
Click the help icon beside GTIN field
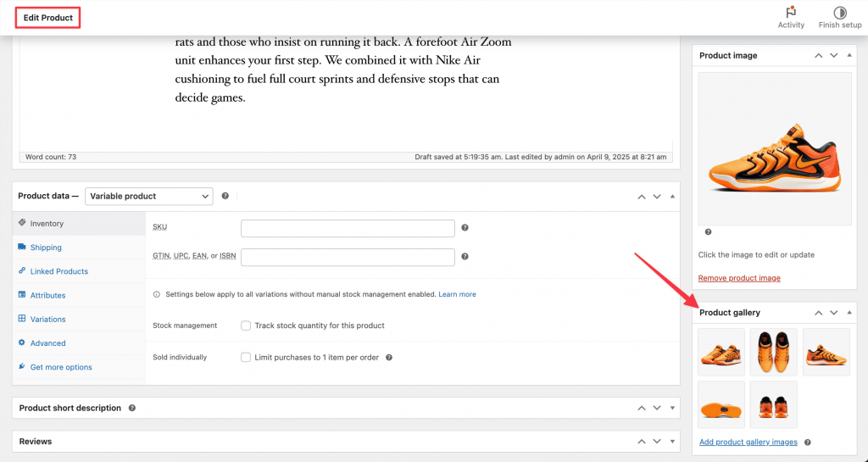coord(465,256)
